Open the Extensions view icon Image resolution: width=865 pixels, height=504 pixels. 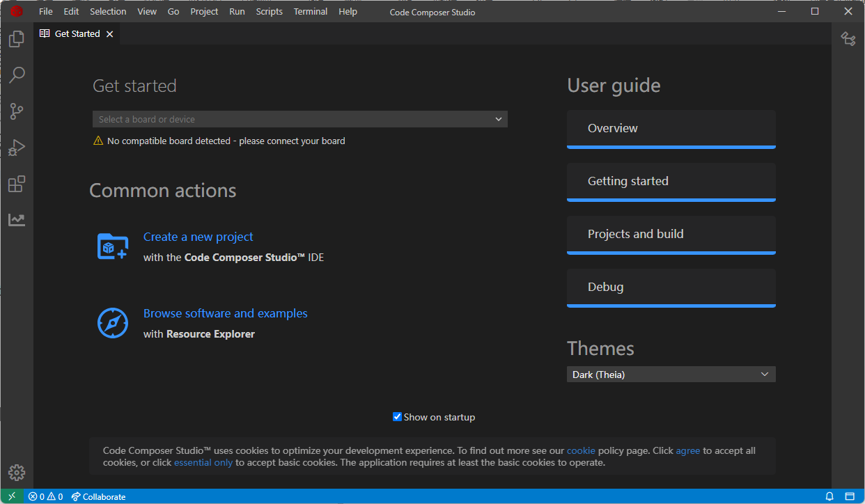[x=17, y=184]
